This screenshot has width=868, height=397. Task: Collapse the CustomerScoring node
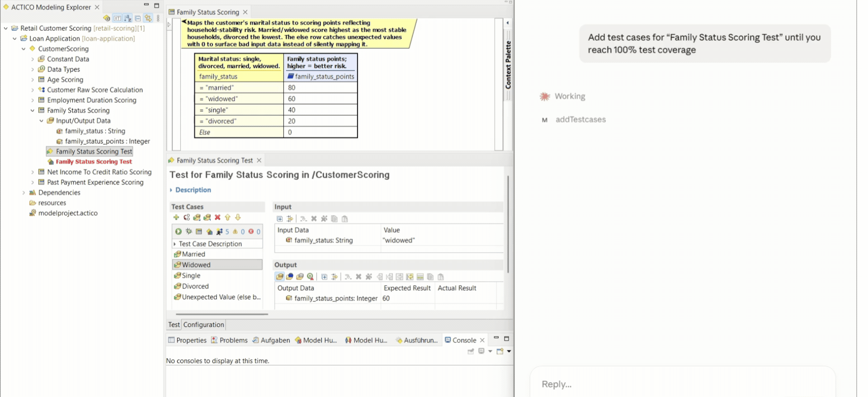tap(24, 49)
